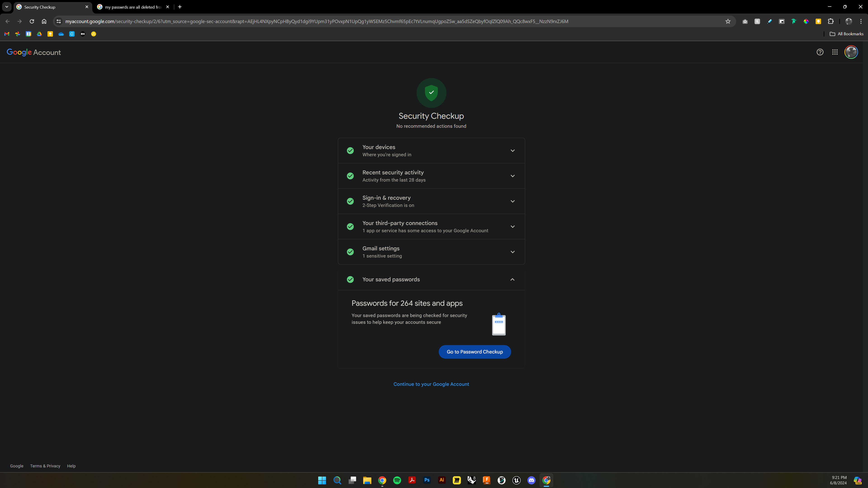Open the Chrome extensions puzzle icon

pos(831,21)
